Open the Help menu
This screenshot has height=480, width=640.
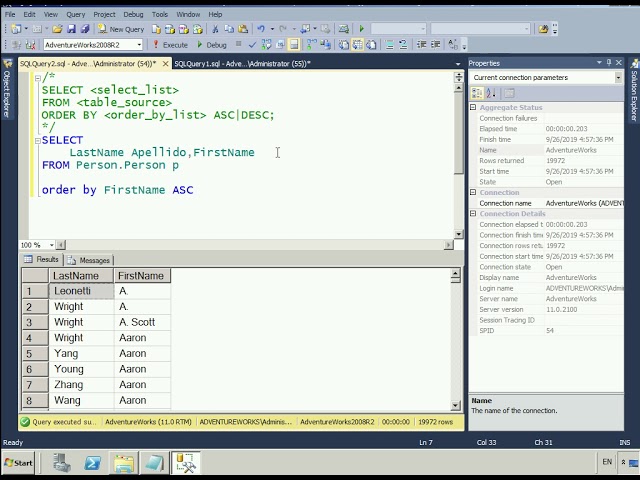[x=215, y=14]
